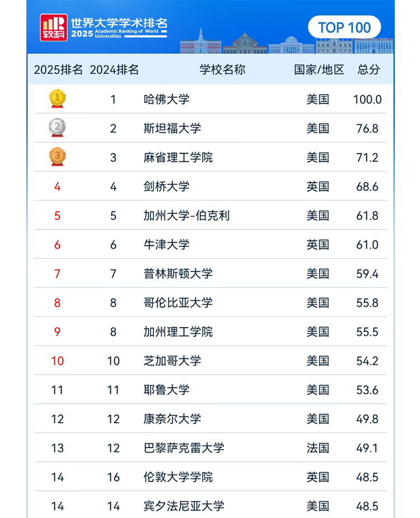Click on 加州大学-伯克利 school name
Image resolution: width=420 pixels, height=518 pixels.
click(186, 216)
